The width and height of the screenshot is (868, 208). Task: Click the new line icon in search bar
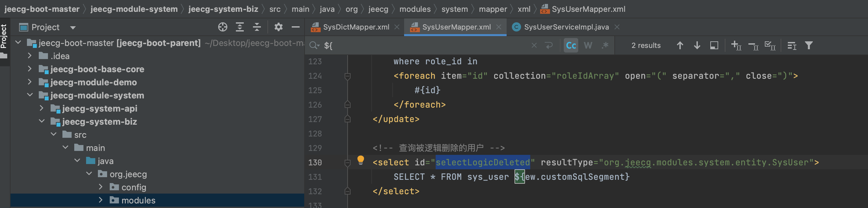click(549, 45)
